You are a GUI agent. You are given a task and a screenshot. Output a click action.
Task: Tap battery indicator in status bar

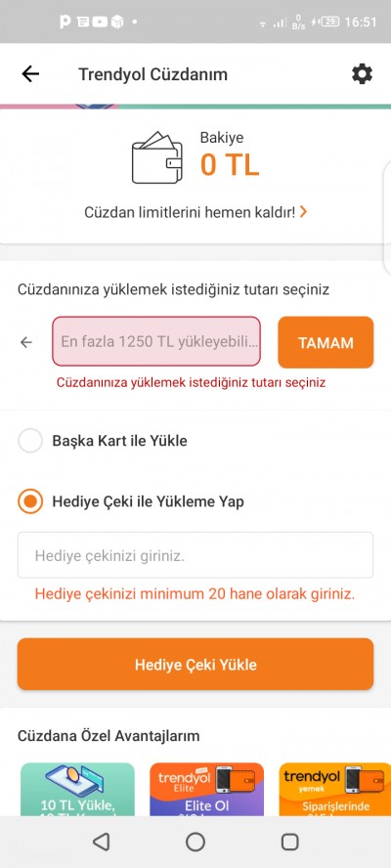coord(330,22)
